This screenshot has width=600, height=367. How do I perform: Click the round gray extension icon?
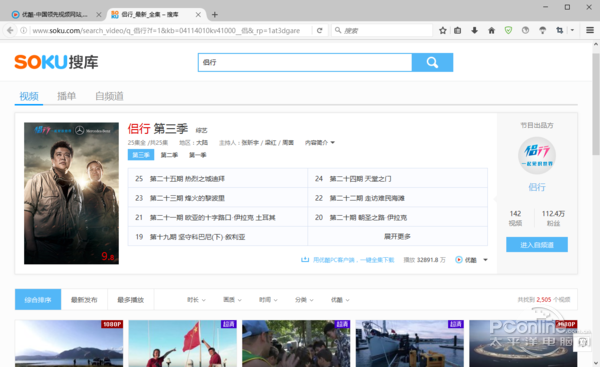pos(525,30)
